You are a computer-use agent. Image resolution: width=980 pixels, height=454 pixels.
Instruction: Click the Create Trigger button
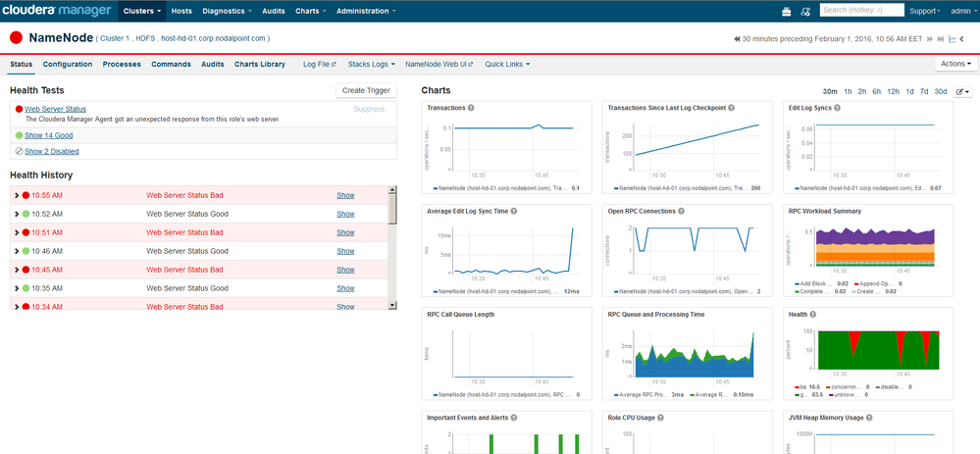pyautogui.click(x=366, y=90)
